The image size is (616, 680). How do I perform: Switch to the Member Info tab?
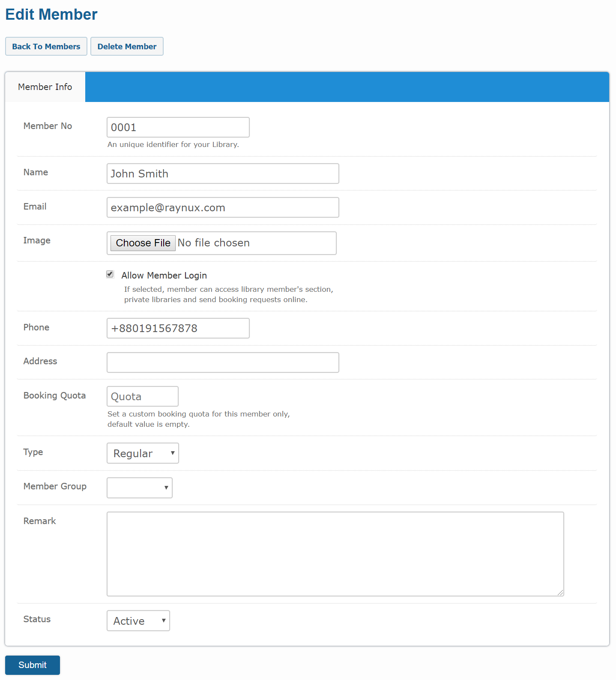45,87
